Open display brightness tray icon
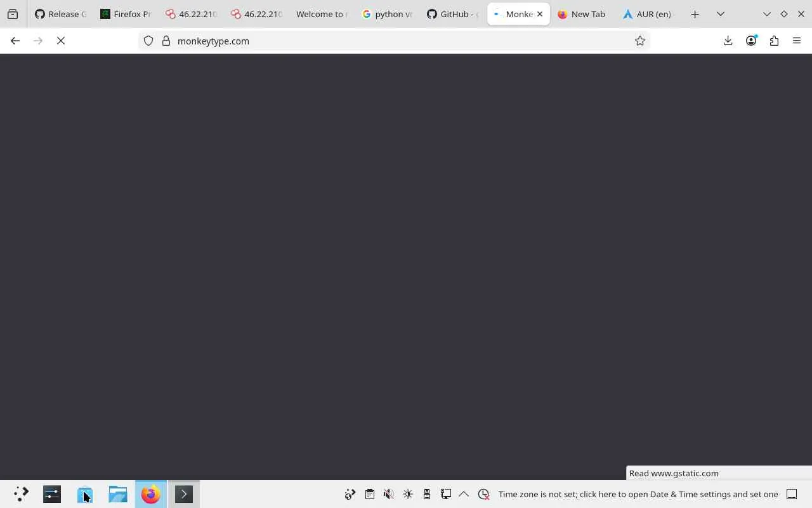Viewport: 812px width, 508px height. point(408,494)
